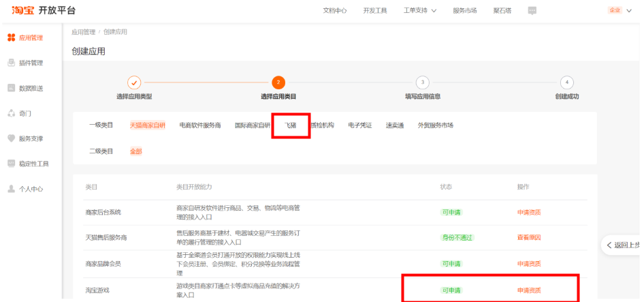Select 奇门 in the sidebar
This screenshot has height=302, width=644.
click(25, 113)
